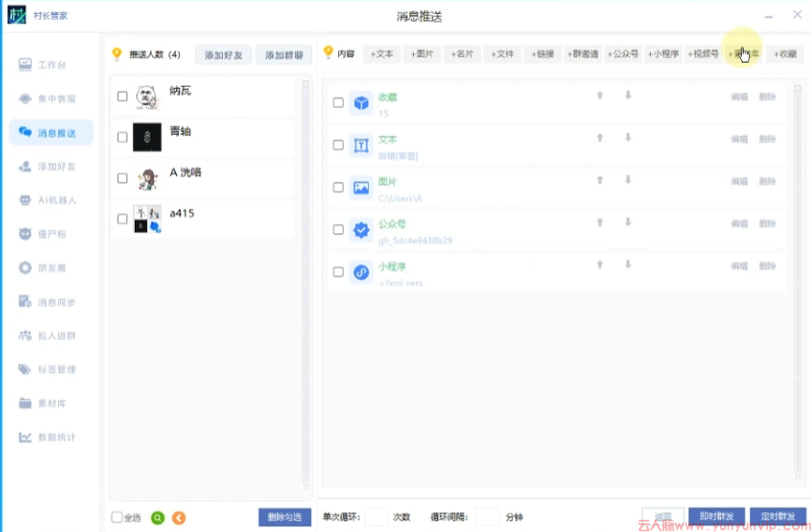Click the contact list vertical scrollbar

pyautogui.click(x=304, y=281)
